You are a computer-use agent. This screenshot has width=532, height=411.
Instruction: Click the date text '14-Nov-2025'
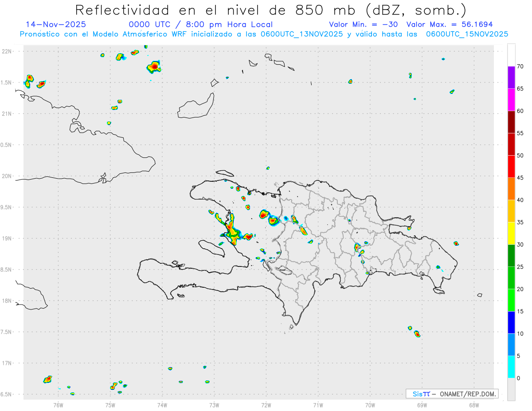point(56,24)
